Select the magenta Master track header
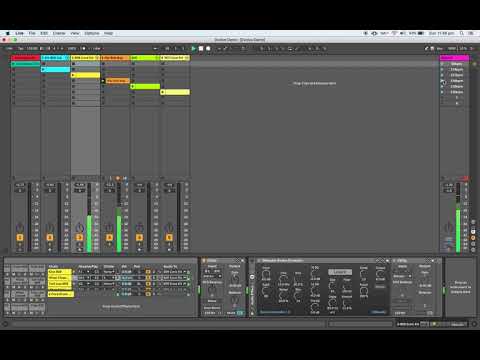This screenshot has height=360, width=480. (x=454, y=58)
